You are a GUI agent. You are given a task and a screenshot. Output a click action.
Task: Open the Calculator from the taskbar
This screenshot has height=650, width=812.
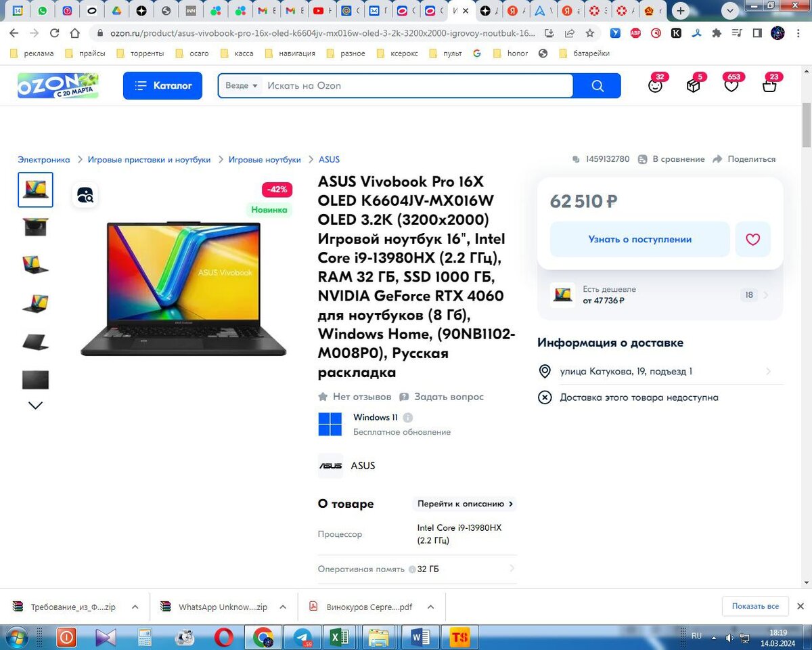point(145,637)
